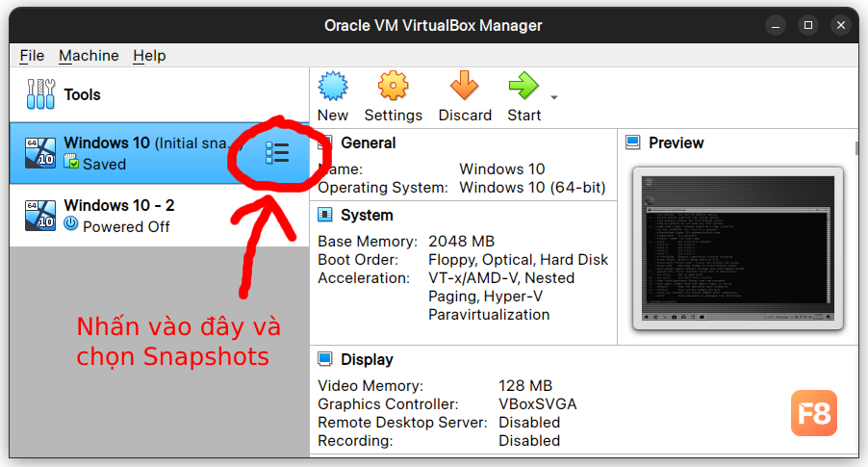Click the 'Base Memory:' label

(368, 242)
